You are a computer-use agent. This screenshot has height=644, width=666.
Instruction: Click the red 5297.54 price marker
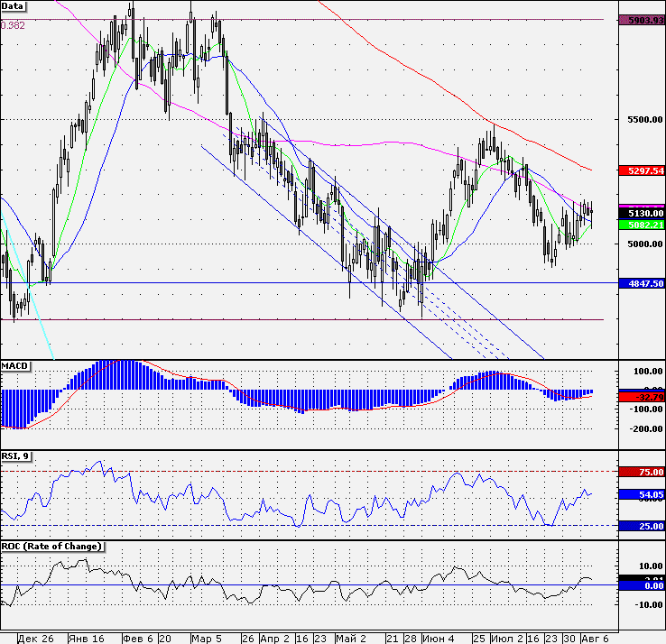[641, 170]
